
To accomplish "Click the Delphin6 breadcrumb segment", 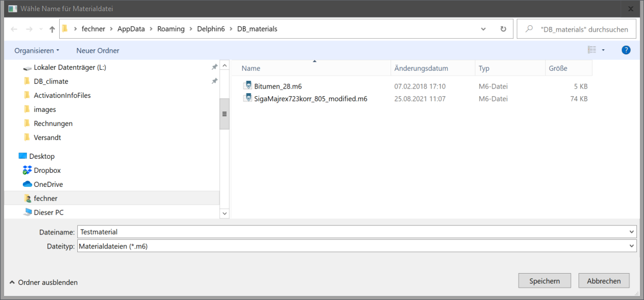I will [x=211, y=29].
